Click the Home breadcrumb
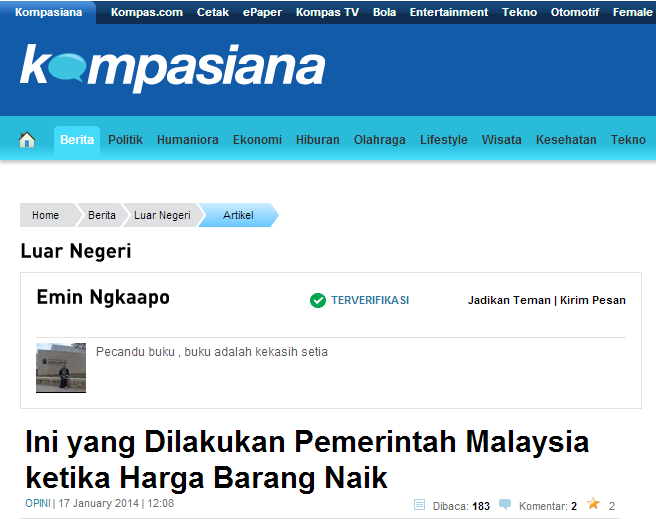656x522 pixels. (x=45, y=215)
